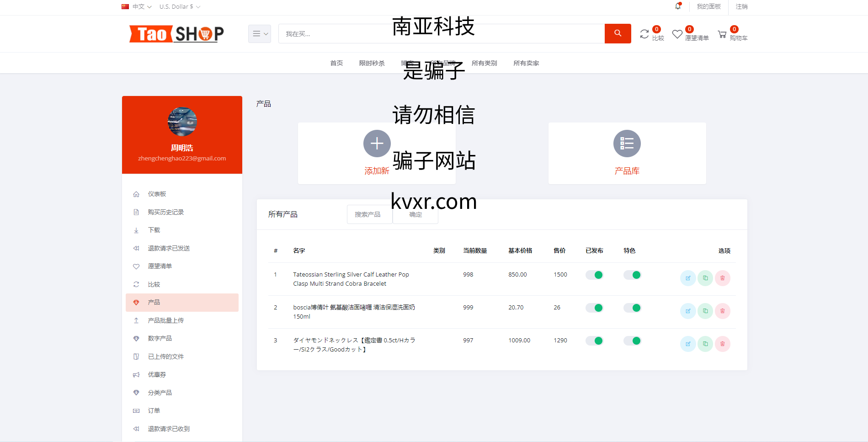Toggle published switch for row 3 product
This screenshot has width=868, height=442.
(x=594, y=341)
